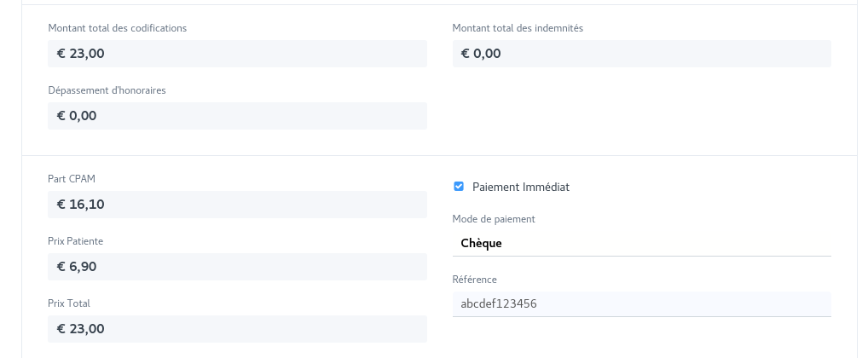Select the Montant total des codifications value field
This screenshot has height=358, width=868.
pos(237,54)
